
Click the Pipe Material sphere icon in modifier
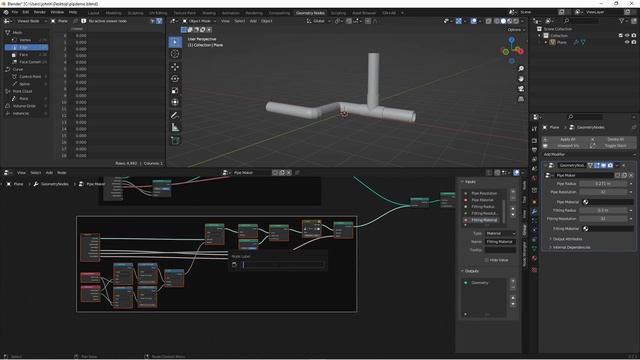586,202
